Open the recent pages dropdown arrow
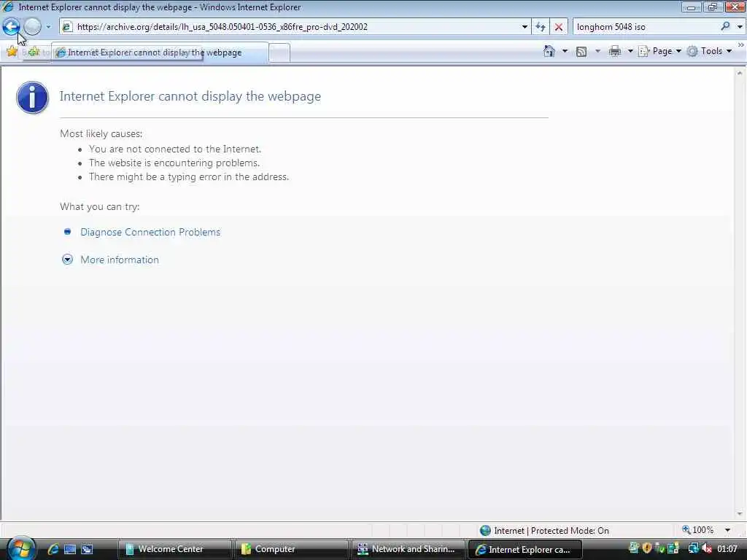Viewport: 747px width, 560px height. pyautogui.click(x=48, y=27)
